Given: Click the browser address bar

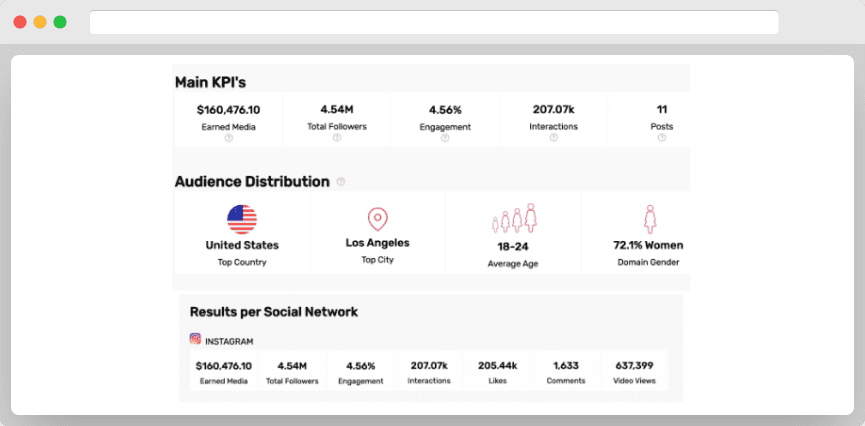Looking at the screenshot, I should click(x=433, y=22).
